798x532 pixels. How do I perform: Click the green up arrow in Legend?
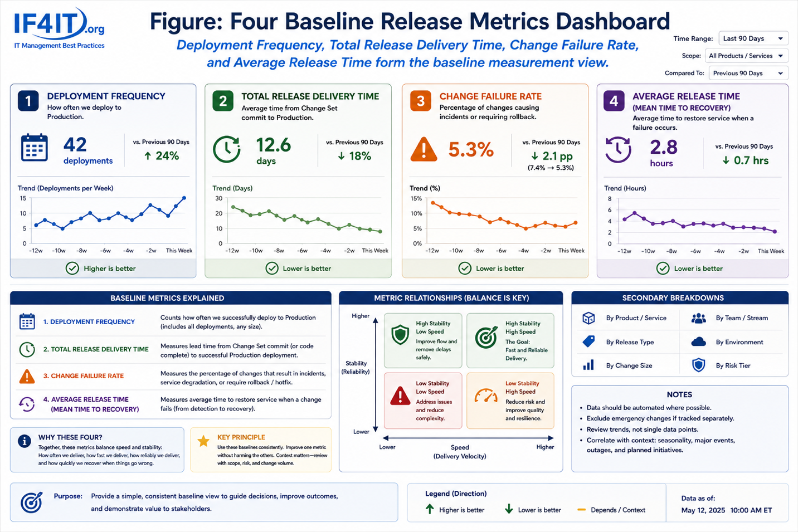pos(430,509)
